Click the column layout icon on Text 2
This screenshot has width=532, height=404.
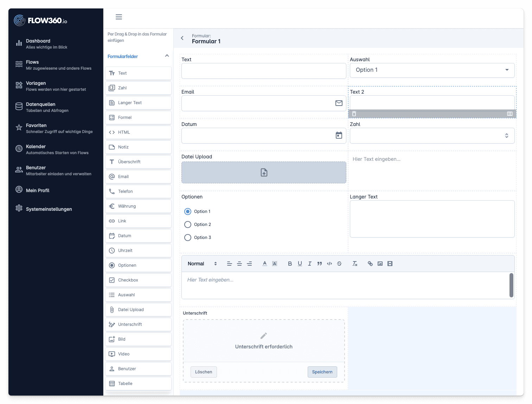click(509, 114)
